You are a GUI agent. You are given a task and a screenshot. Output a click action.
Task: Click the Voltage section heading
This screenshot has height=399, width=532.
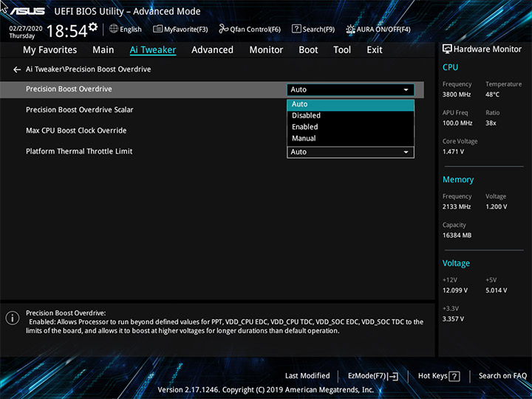point(456,263)
